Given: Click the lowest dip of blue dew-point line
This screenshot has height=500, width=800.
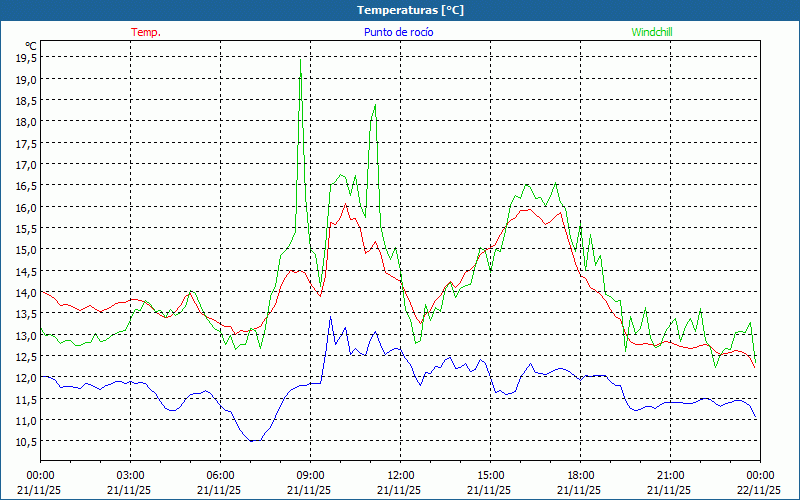Looking at the screenshot, I should [x=255, y=440].
